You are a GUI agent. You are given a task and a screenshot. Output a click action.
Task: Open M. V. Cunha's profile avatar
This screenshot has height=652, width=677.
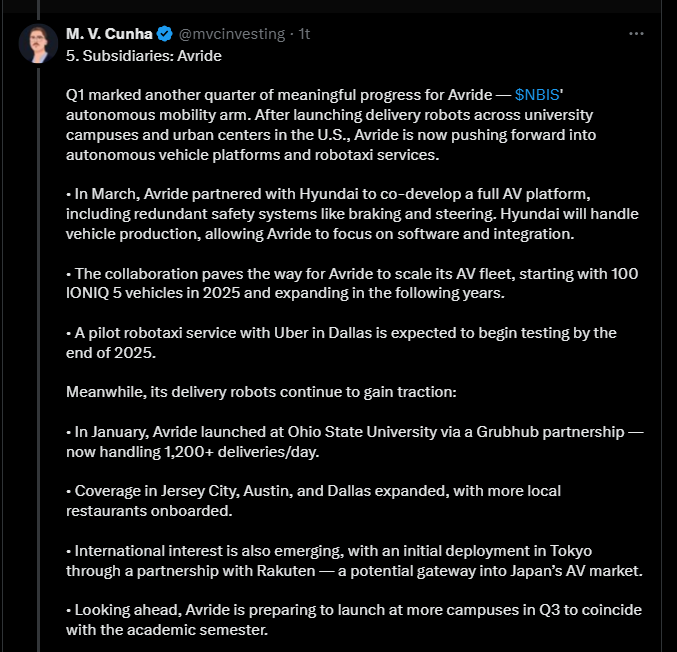pyautogui.click(x=38, y=44)
